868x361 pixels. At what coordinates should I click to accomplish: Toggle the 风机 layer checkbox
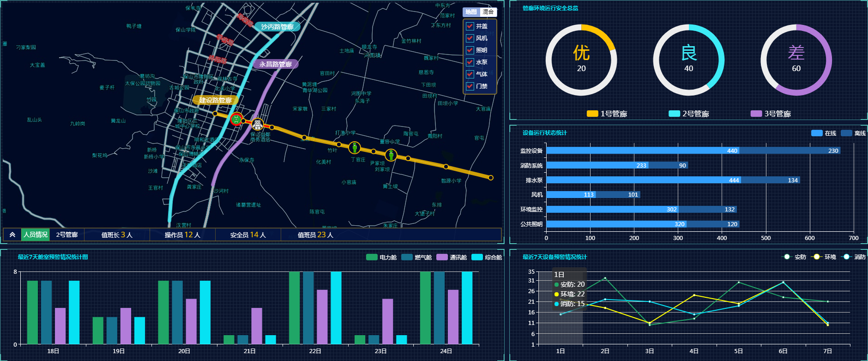[x=470, y=38]
